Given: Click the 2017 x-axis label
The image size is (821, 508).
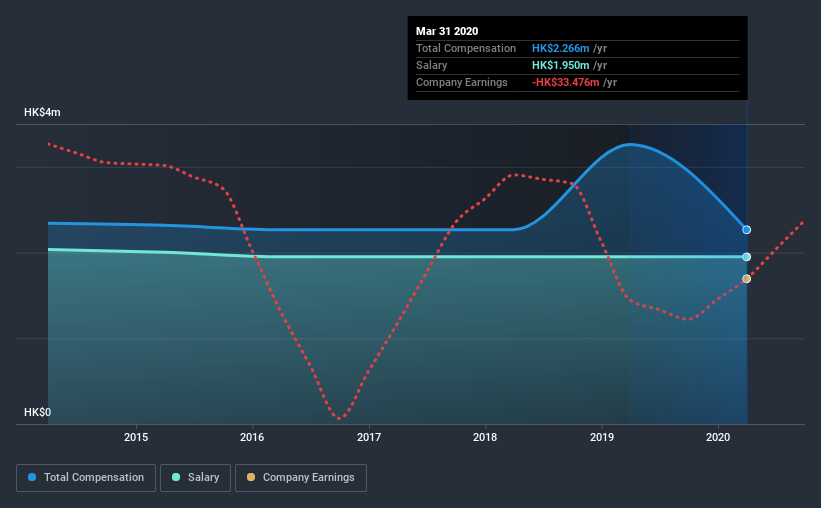Looking at the screenshot, I should 369,437.
